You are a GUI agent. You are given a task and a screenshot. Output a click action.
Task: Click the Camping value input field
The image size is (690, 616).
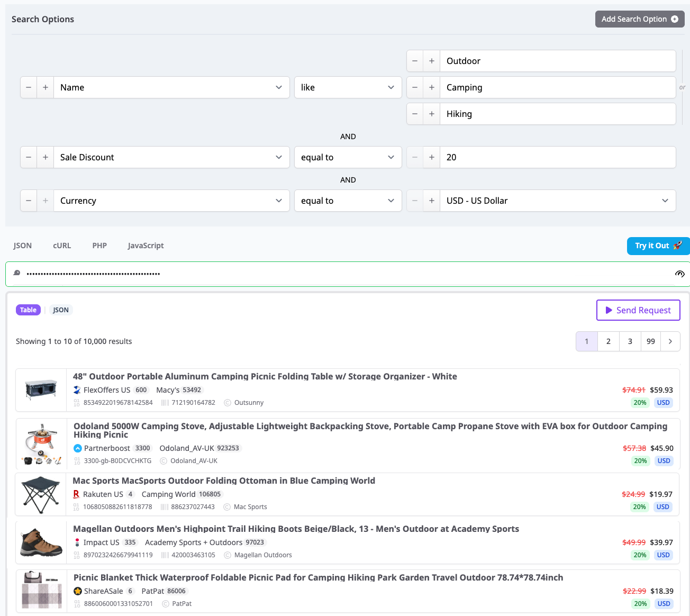click(558, 87)
